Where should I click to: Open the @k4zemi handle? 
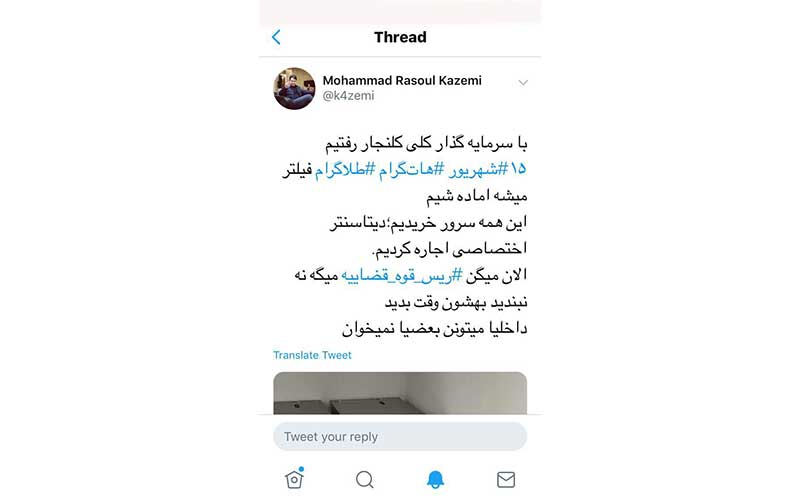click(348, 96)
